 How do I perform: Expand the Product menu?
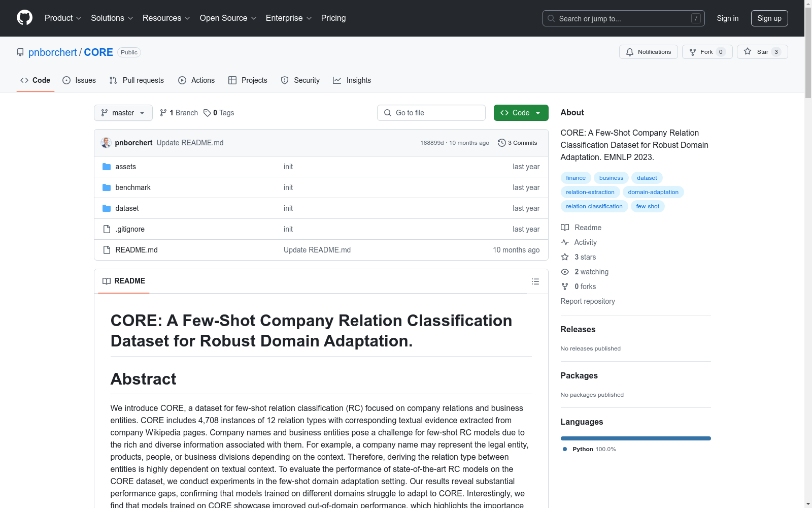63,18
